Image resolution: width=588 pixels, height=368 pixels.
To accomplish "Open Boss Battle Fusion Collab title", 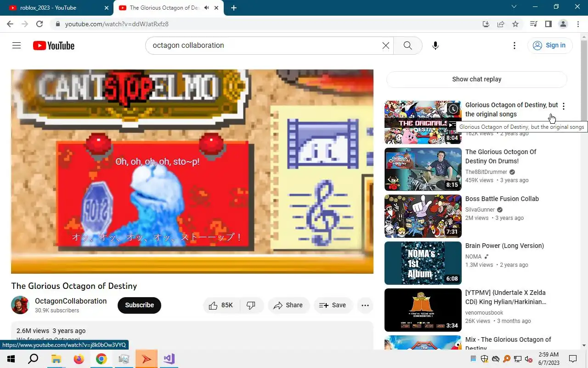I will 502,199.
